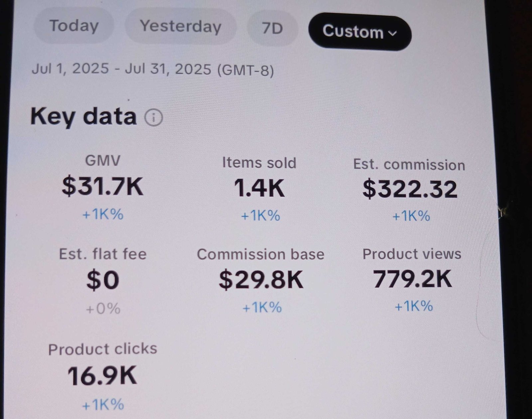Select the GMV $31.7K metric
The width and height of the screenshot is (532, 419).
(102, 186)
